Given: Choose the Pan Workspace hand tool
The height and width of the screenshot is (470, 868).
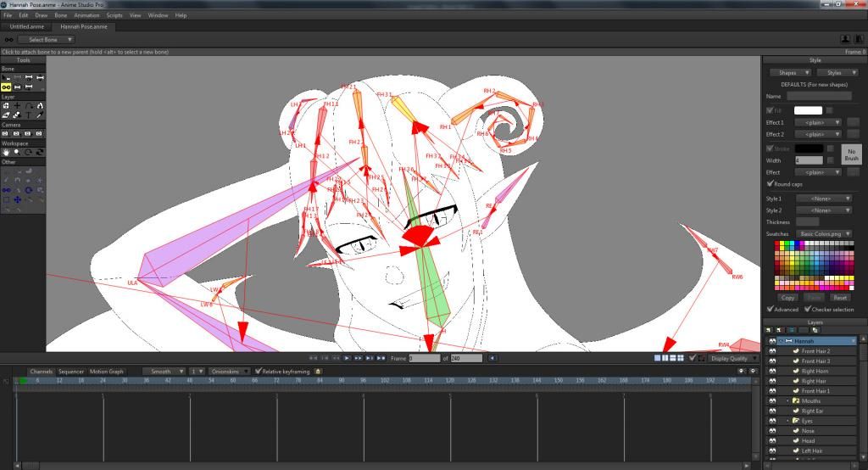Looking at the screenshot, I should click(x=6, y=152).
